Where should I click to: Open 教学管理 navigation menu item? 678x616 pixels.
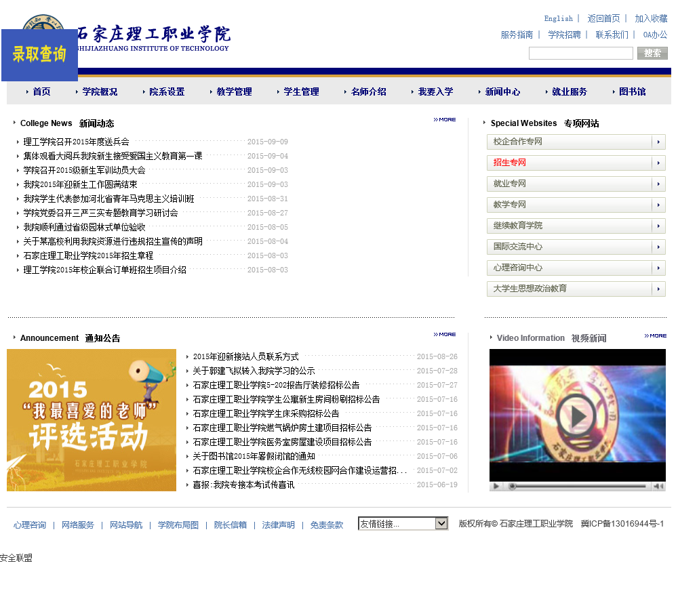tap(235, 91)
